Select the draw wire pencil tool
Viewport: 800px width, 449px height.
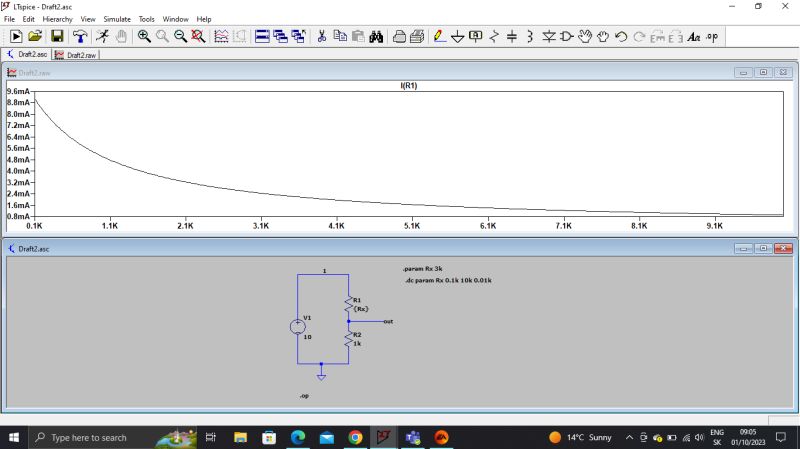tap(439, 36)
